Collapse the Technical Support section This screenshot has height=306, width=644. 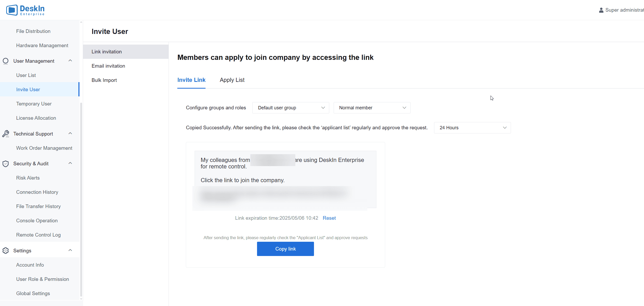click(x=70, y=133)
